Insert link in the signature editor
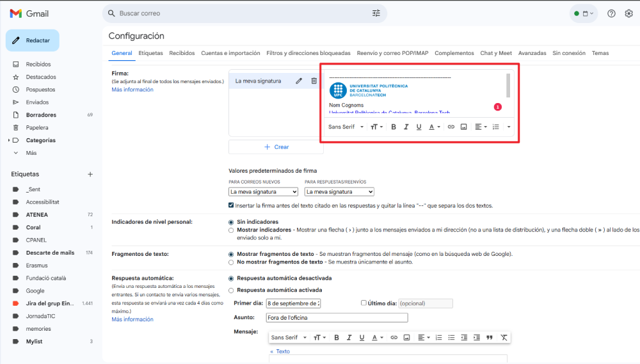The image size is (640, 364). (451, 127)
